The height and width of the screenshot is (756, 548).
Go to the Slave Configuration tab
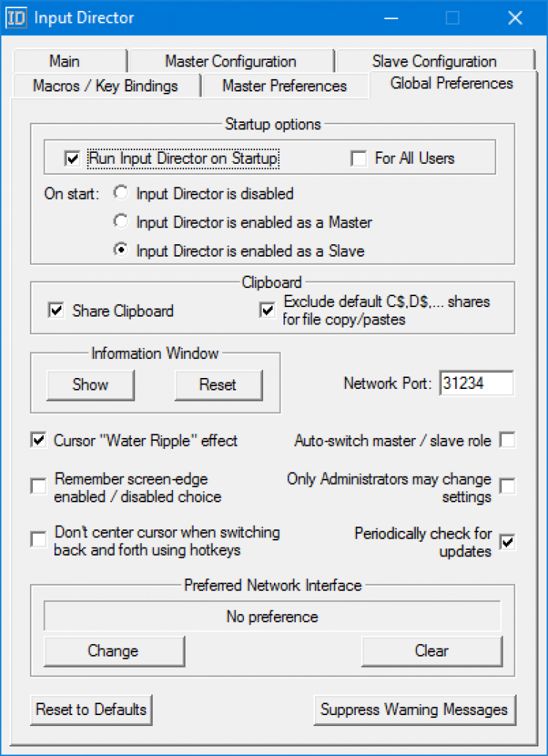[x=434, y=61]
